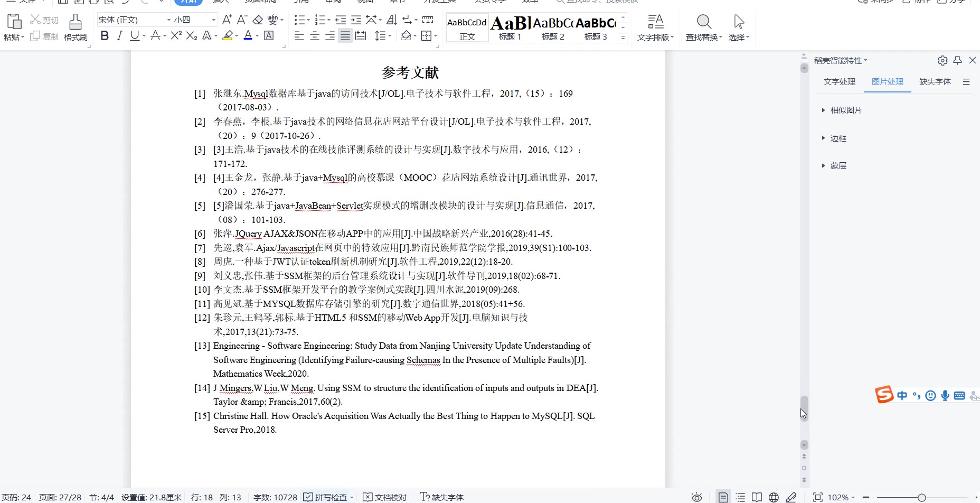Apply yellow highlight color
The height and width of the screenshot is (503, 980).
[228, 36]
